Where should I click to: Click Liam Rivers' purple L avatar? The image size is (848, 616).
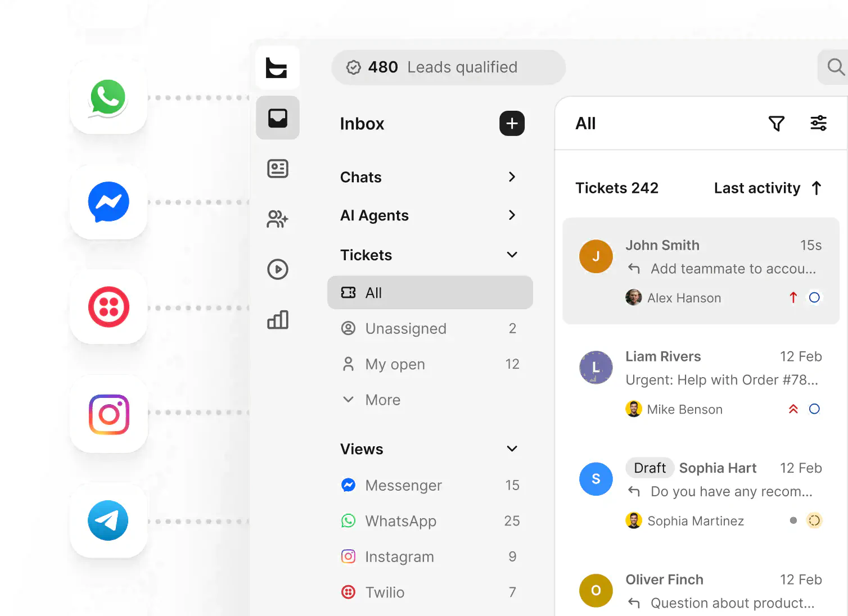click(x=596, y=368)
